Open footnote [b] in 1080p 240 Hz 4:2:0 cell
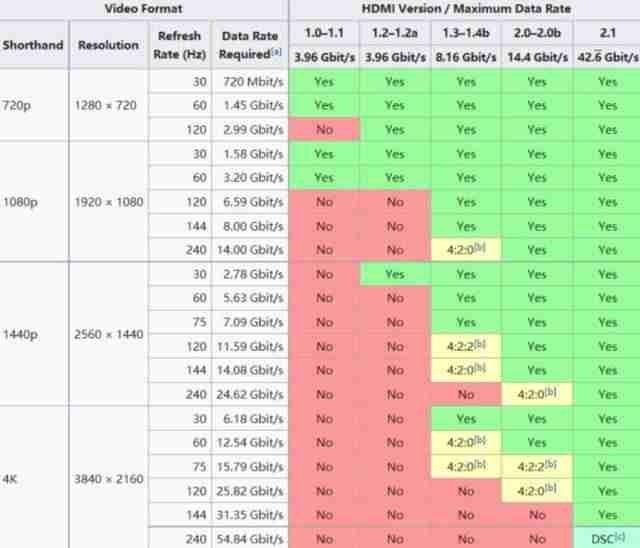The height and width of the screenshot is (548, 640). 480,246
